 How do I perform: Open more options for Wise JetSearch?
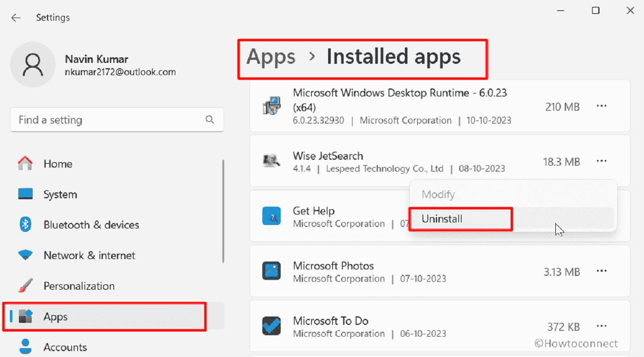601,161
